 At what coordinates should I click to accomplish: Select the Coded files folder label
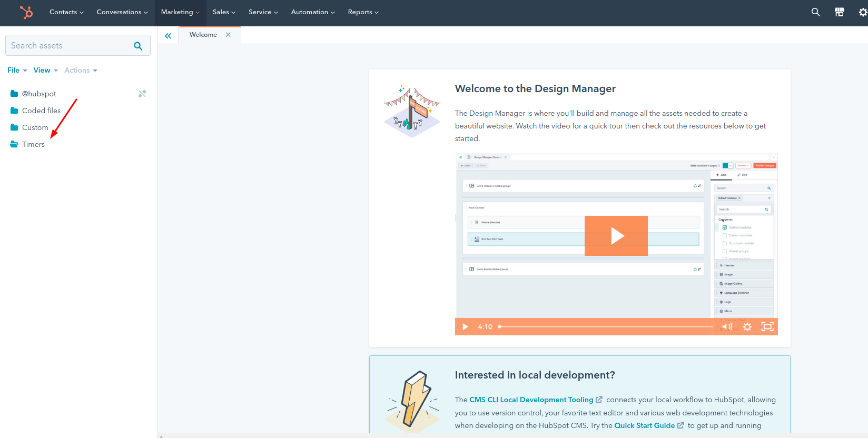[42, 111]
